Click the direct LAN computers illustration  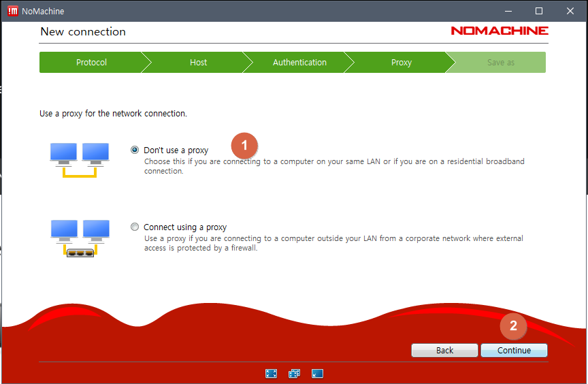(80, 160)
